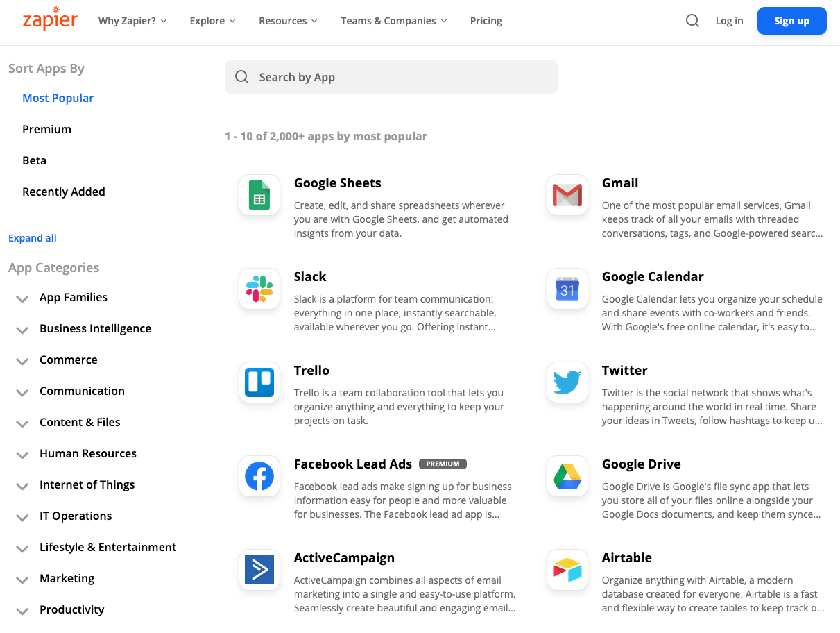Expand the Marketing category chevron

pyautogui.click(x=22, y=580)
